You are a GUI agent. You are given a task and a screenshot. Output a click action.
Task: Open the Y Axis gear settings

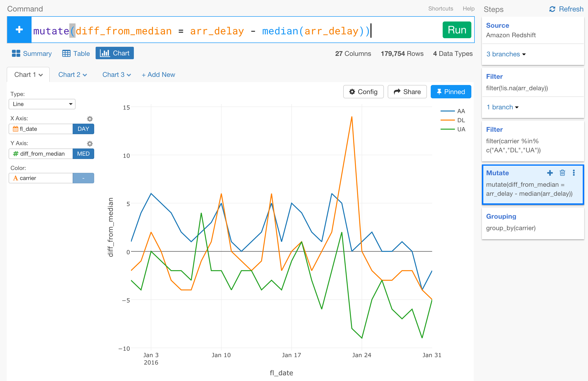[x=90, y=144]
